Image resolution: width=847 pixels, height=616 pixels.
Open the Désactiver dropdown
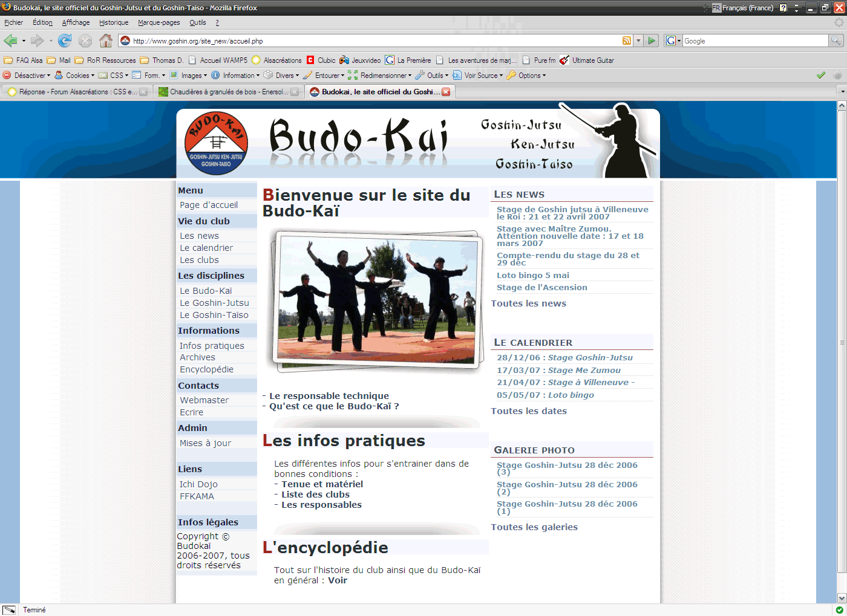27,75
